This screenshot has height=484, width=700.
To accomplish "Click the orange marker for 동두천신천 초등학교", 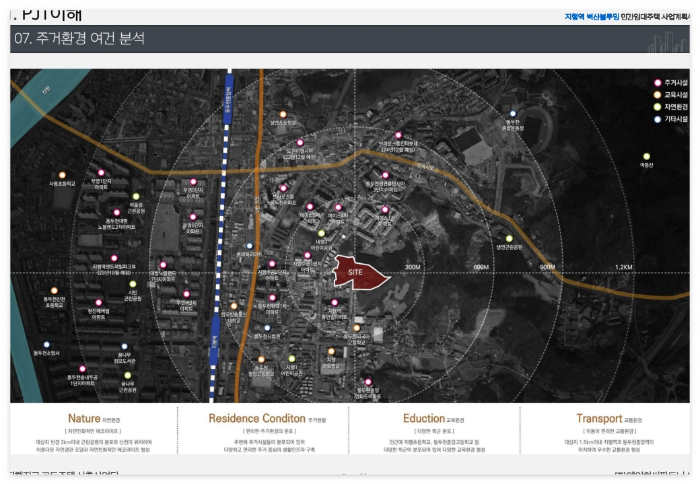I will tap(54, 291).
